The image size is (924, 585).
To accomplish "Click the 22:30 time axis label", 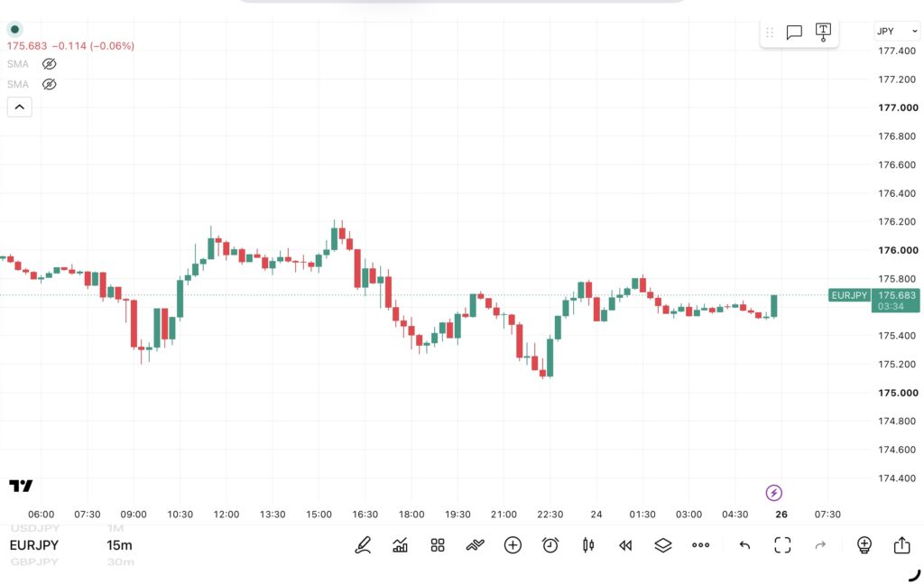I will coord(550,515).
